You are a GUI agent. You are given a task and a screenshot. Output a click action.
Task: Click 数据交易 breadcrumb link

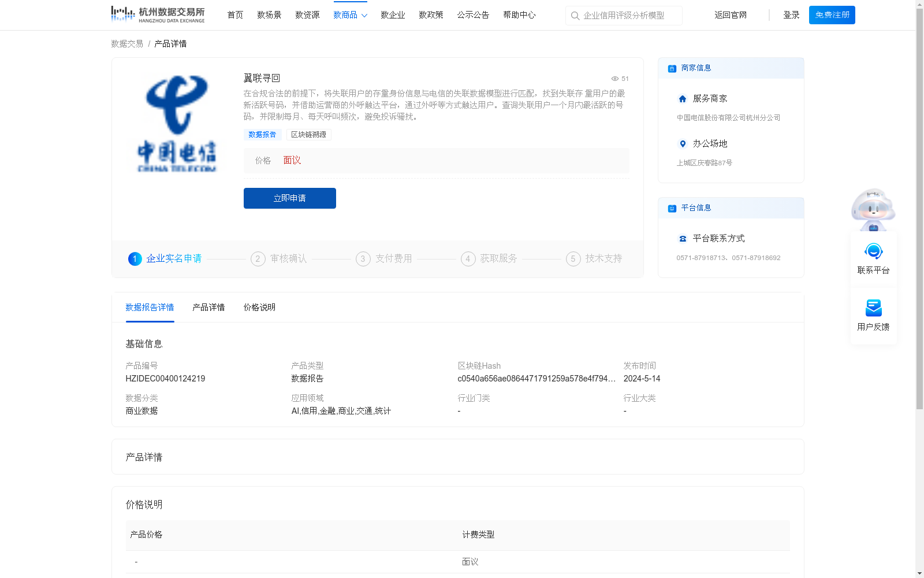pyautogui.click(x=127, y=44)
